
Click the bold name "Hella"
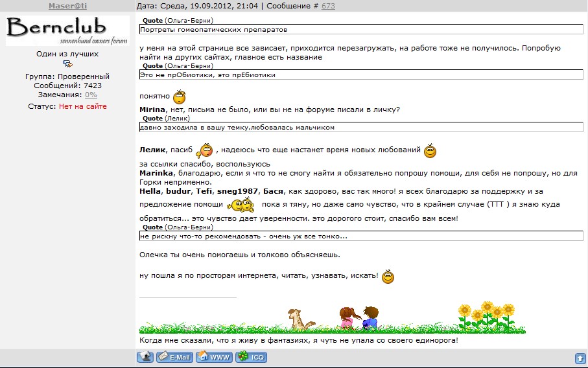[150, 192]
